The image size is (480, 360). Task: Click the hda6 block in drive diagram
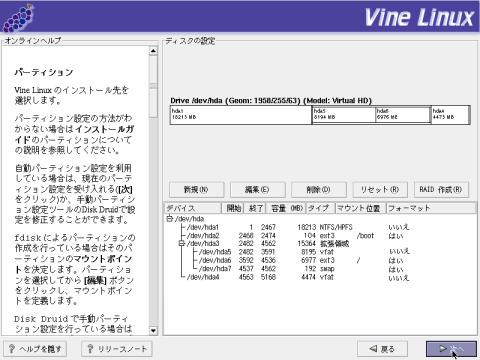click(x=403, y=115)
